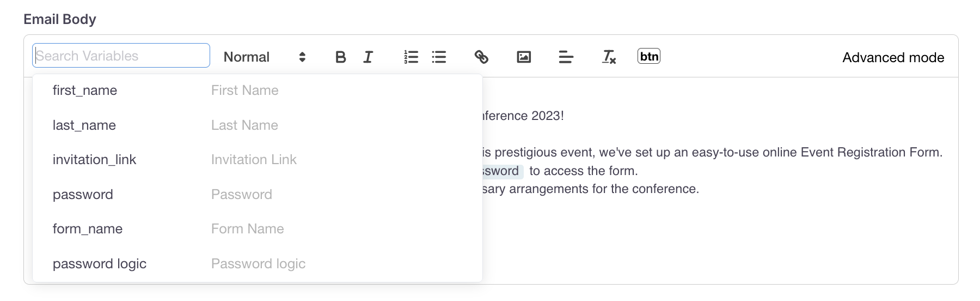Insert a numbered list
Image resolution: width=980 pixels, height=301 pixels.
[x=411, y=57]
